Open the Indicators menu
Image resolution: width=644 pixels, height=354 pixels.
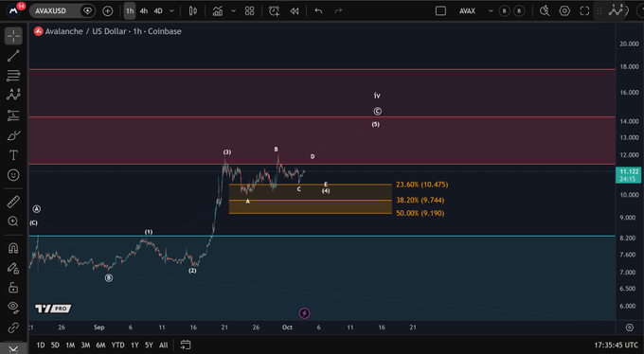218,11
